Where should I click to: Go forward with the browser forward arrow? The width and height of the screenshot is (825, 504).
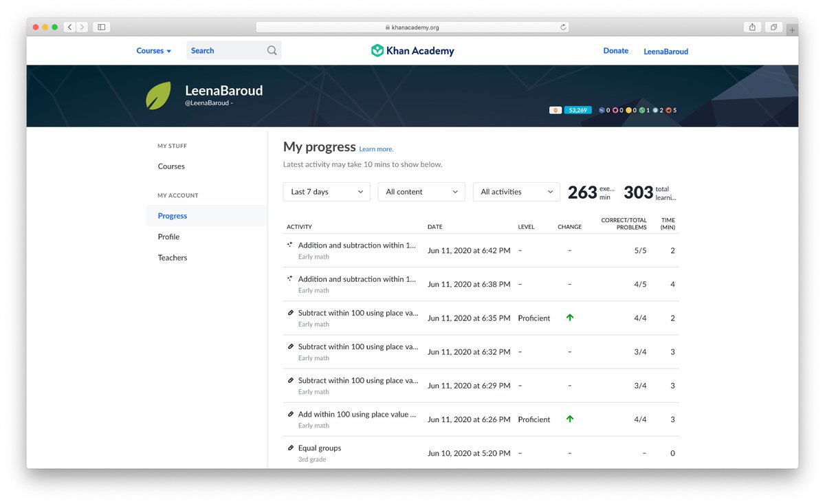(82, 27)
